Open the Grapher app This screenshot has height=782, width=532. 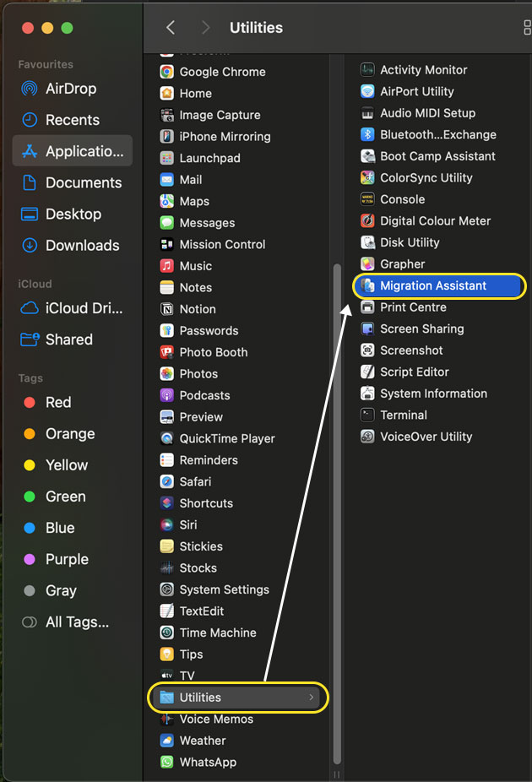(405, 263)
